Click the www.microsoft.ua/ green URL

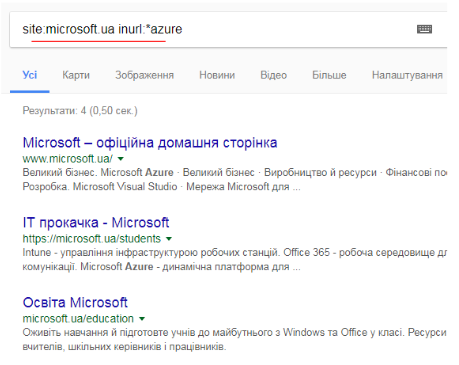68,159
